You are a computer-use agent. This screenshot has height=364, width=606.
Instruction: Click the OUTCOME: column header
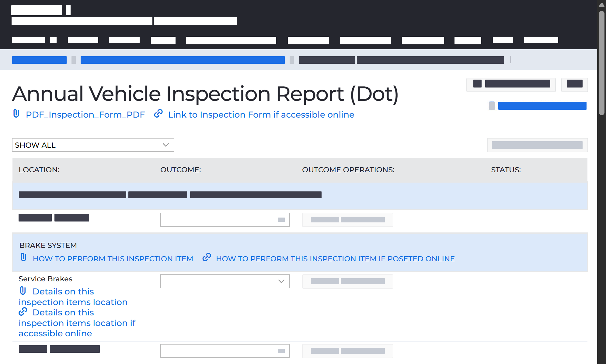point(181,170)
